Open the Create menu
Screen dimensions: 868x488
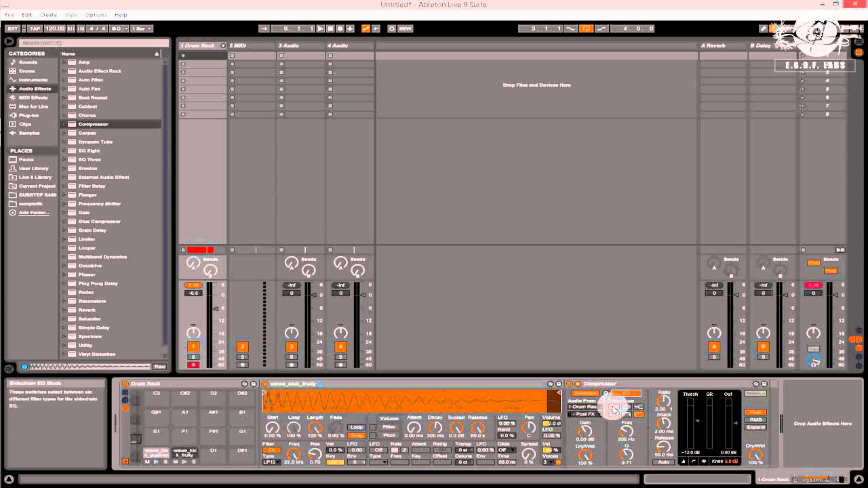click(48, 15)
